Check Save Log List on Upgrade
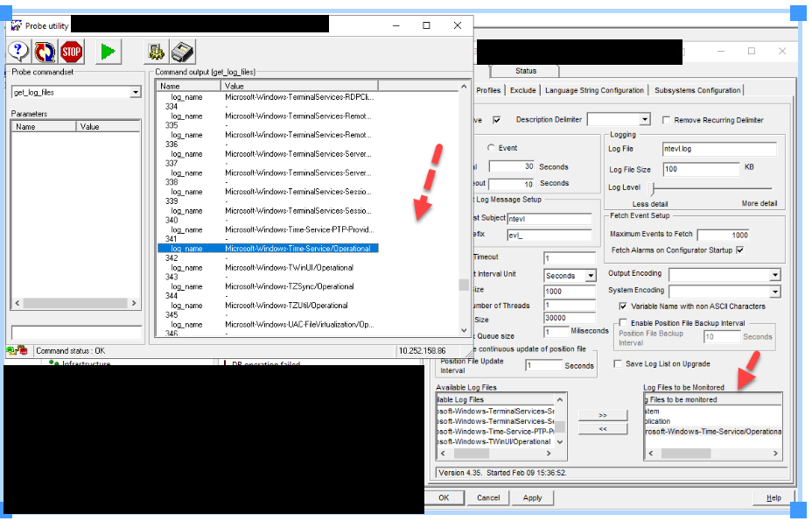This screenshot has width=812, height=521. (x=617, y=363)
